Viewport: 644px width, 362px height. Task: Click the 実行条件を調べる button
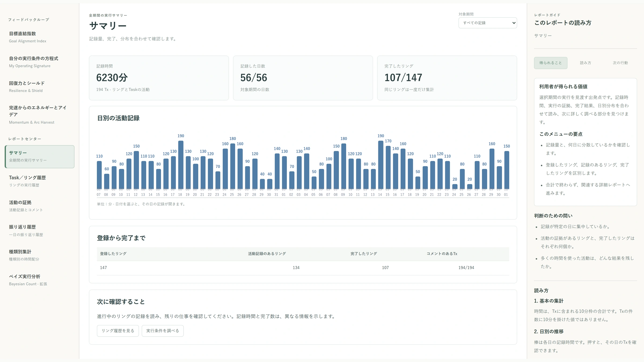(x=163, y=331)
